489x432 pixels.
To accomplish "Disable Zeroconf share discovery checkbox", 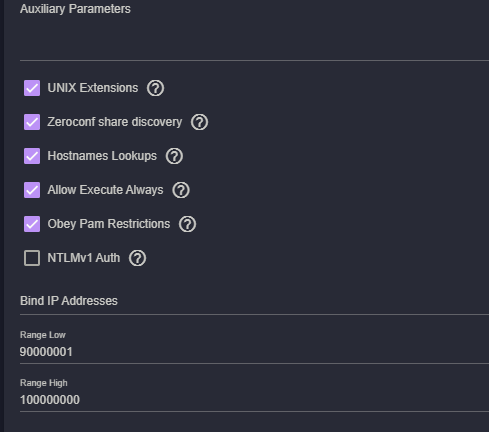I will coord(32,122).
